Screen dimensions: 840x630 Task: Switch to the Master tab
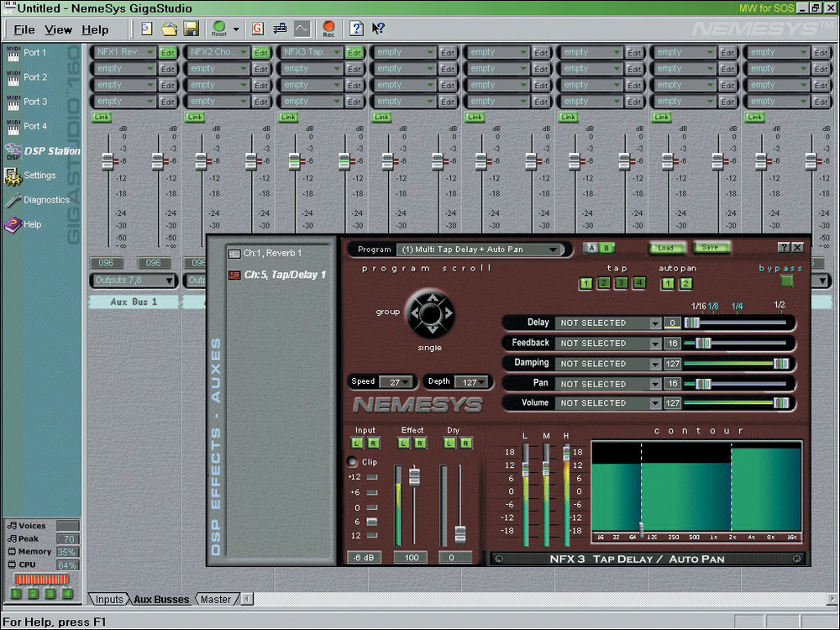coord(215,599)
